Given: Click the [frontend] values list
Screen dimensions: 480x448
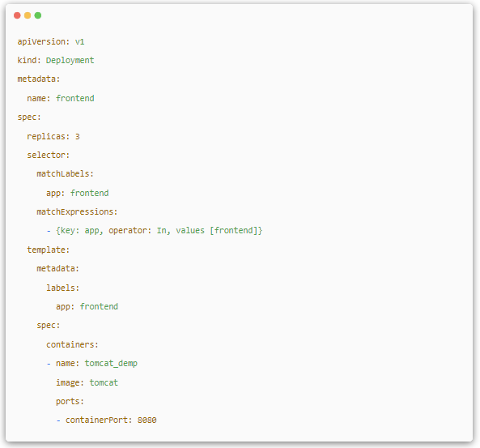Looking at the screenshot, I should (235, 230).
